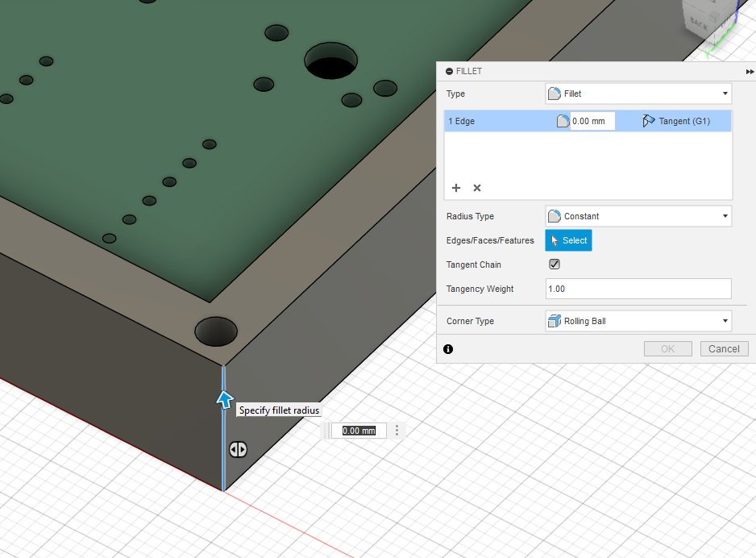756x558 pixels.
Task: Click the double-arrow icon in the FILLET header
Action: 750,72
